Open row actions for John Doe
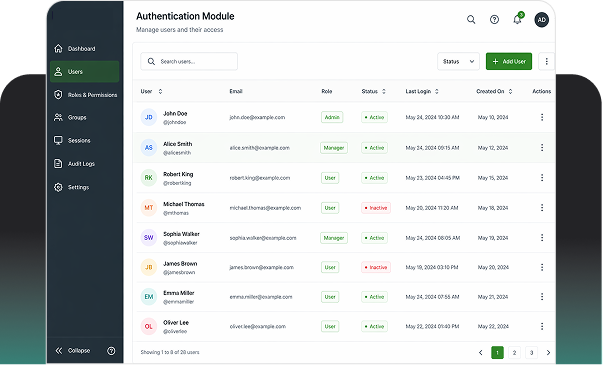 click(542, 117)
